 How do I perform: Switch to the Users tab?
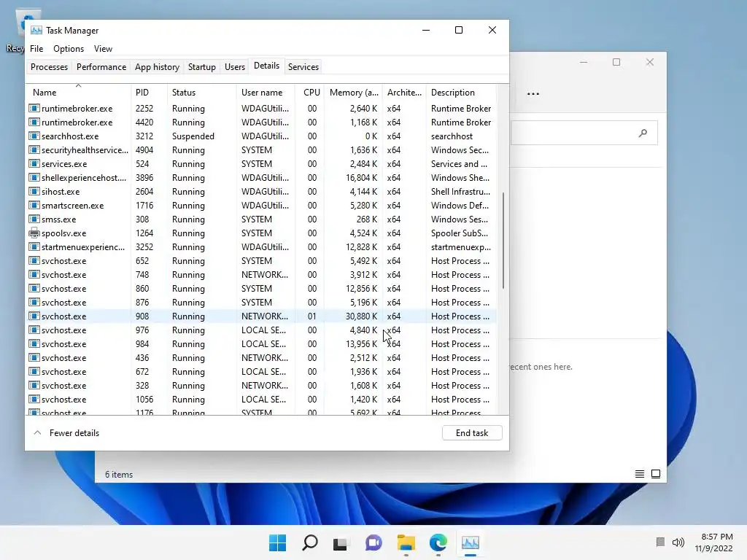235,67
